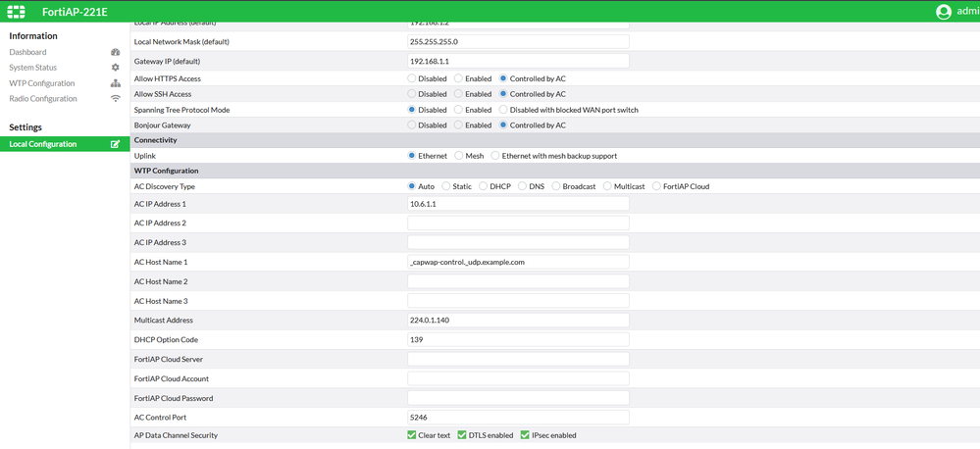
Task: Click the FortiAP Cloud Account field
Action: [518, 378]
